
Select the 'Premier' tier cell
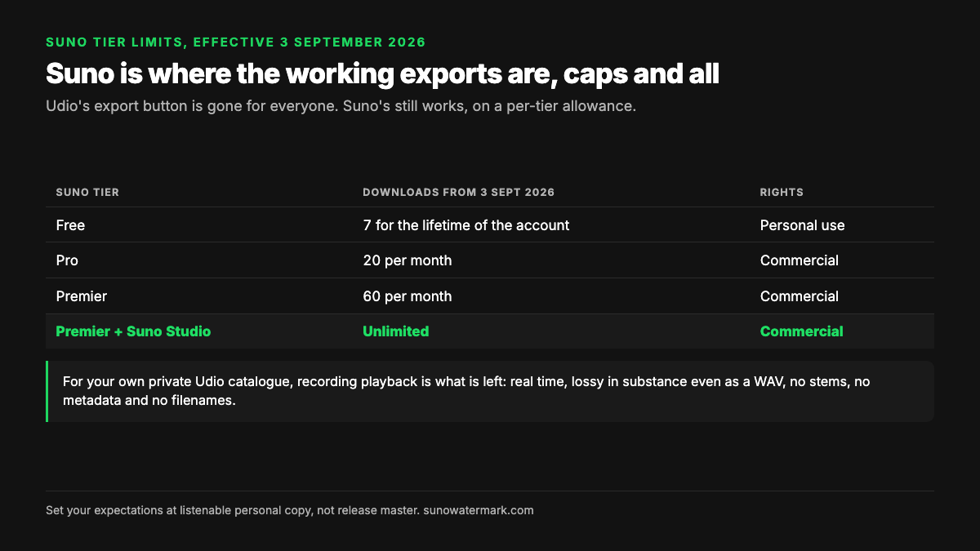(81, 296)
